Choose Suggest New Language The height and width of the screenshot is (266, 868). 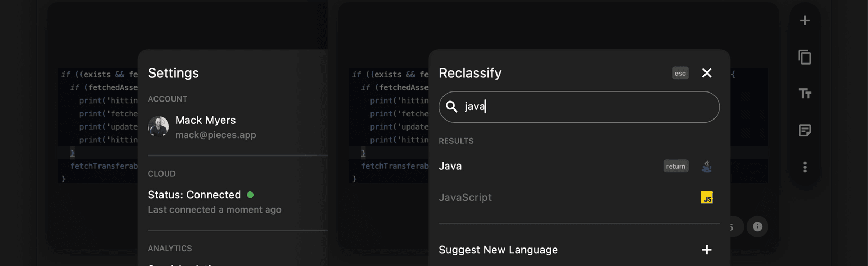pos(498,250)
